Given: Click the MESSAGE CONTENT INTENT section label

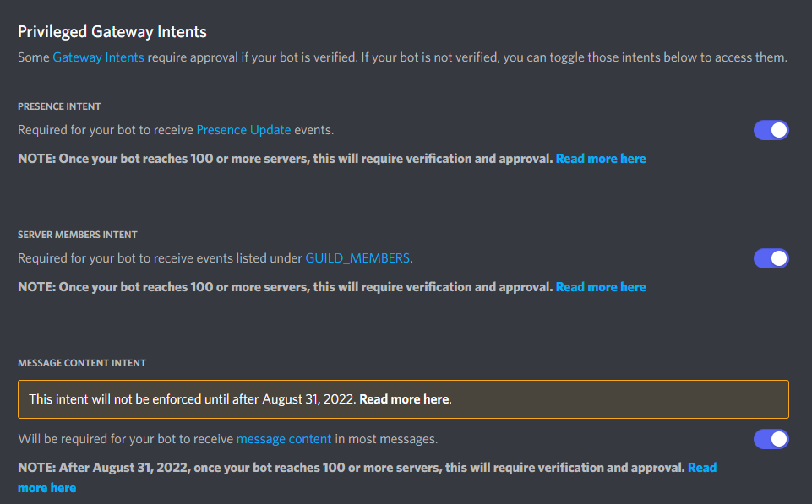Looking at the screenshot, I should [82, 363].
